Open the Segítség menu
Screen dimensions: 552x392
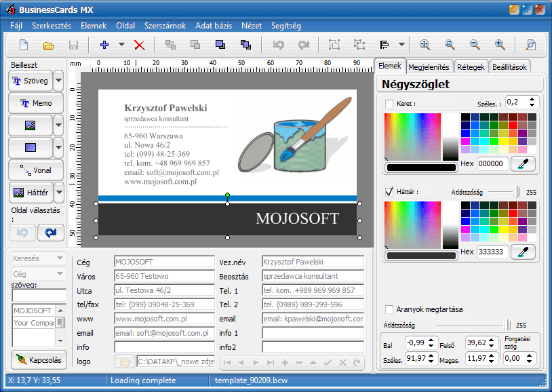(x=286, y=26)
